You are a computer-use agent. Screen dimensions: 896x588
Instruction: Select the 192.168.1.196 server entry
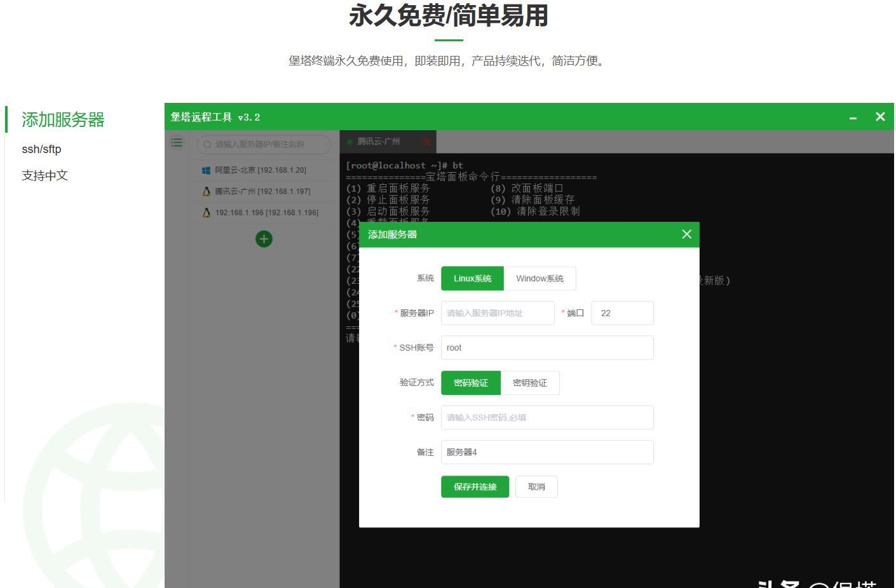264,213
